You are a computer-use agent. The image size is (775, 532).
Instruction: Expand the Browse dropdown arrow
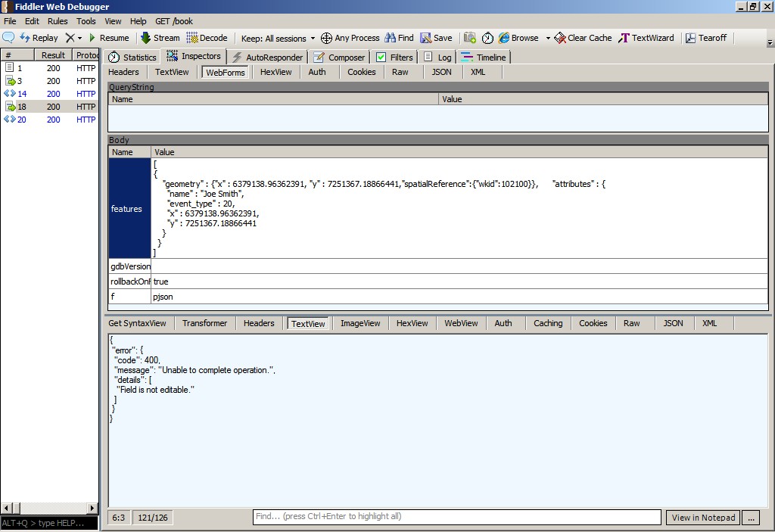(x=548, y=38)
